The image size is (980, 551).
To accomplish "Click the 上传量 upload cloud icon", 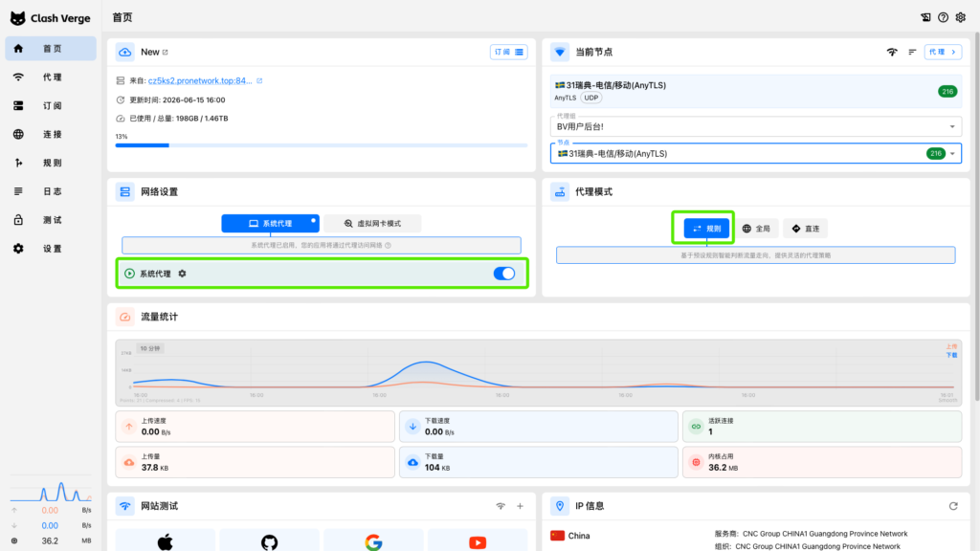I will 129,462.
